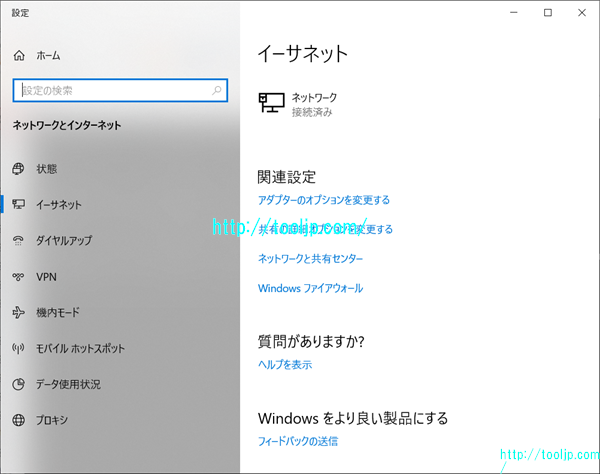
Task: Open the ホーム page
Action: click(49, 56)
